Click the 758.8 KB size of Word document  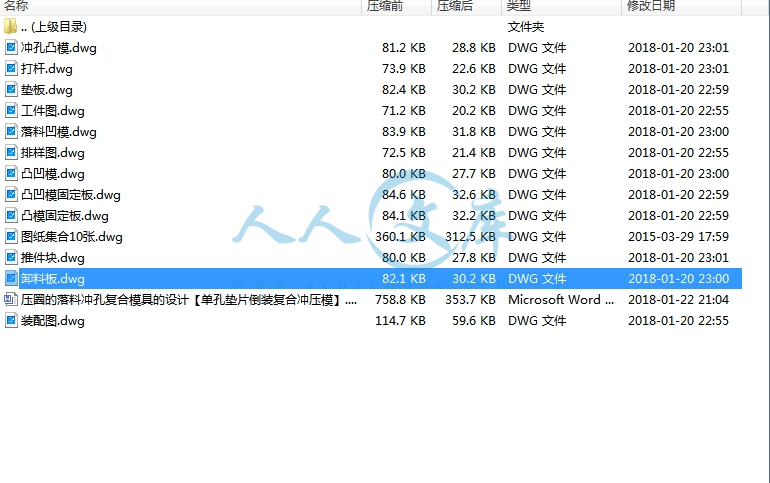point(400,299)
